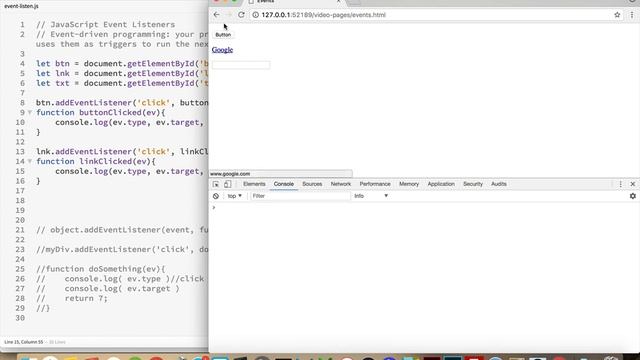Viewport: 640px width, 360px height.
Task: Click the URL in the address bar
Action: 323,15
